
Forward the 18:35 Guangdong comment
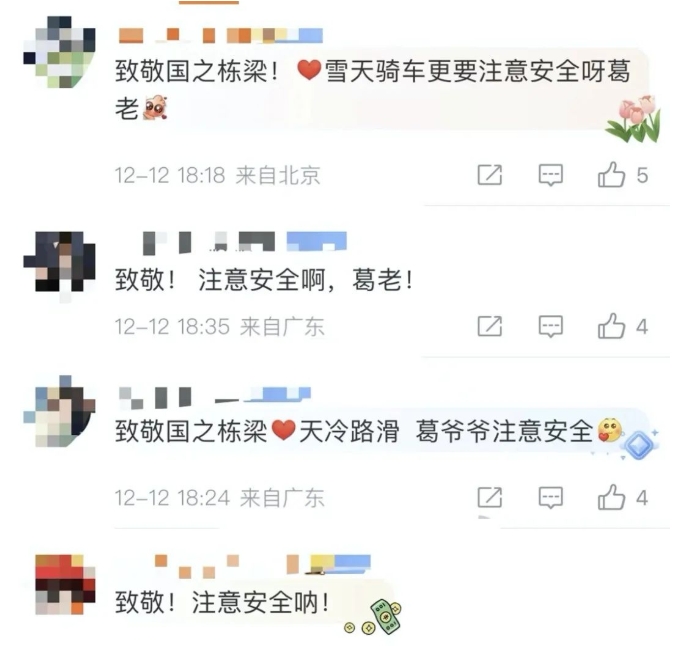point(490,326)
